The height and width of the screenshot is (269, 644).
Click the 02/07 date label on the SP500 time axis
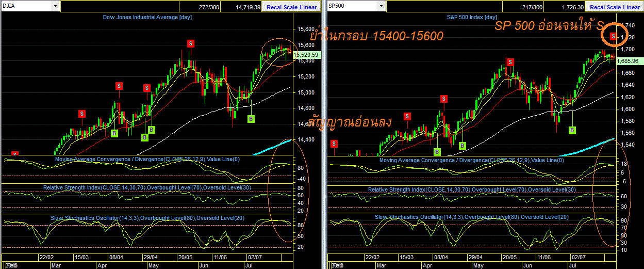point(579,256)
